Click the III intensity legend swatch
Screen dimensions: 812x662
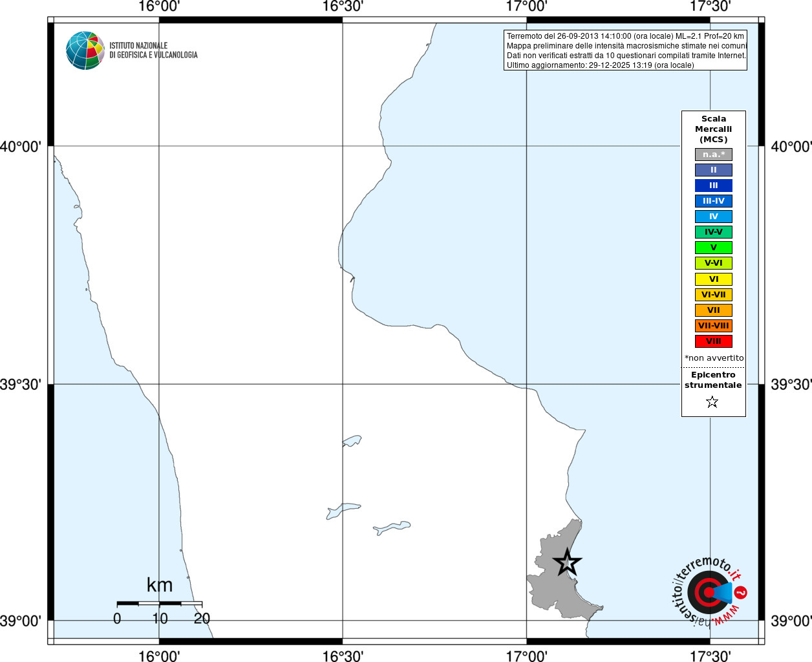click(714, 186)
